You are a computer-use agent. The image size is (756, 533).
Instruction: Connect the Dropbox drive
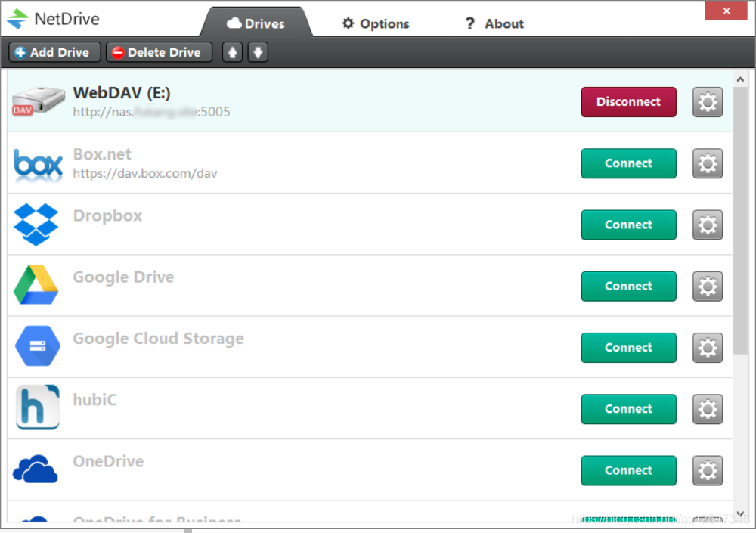point(628,225)
